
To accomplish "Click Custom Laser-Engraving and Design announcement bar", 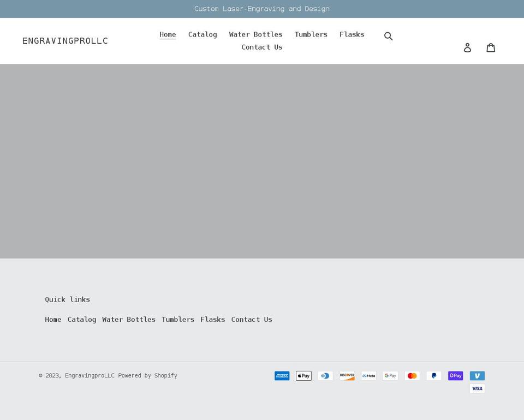I will [262, 9].
